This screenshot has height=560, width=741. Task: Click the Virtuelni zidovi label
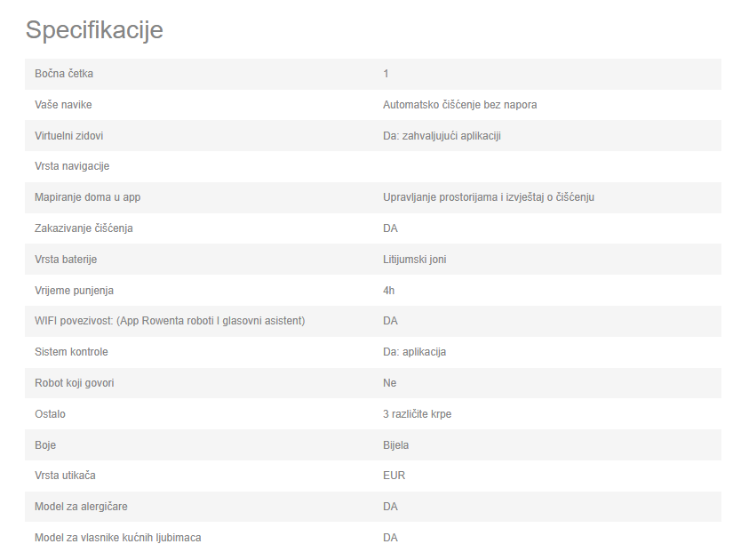pyautogui.click(x=69, y=136)
